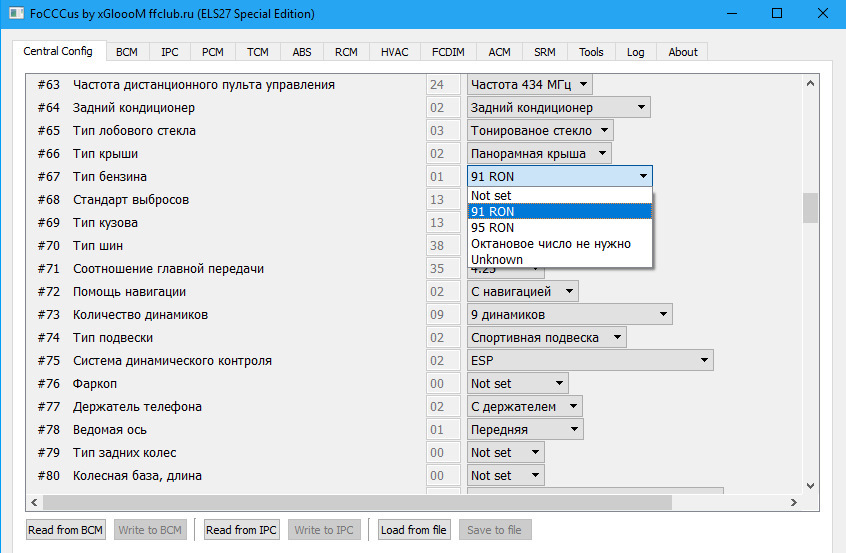Open the FCDIM tab

pyautogui.click(x=448, y=52)
